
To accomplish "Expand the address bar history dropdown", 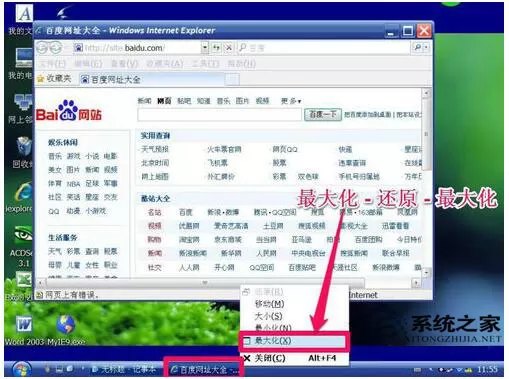I will coord(205,48).
